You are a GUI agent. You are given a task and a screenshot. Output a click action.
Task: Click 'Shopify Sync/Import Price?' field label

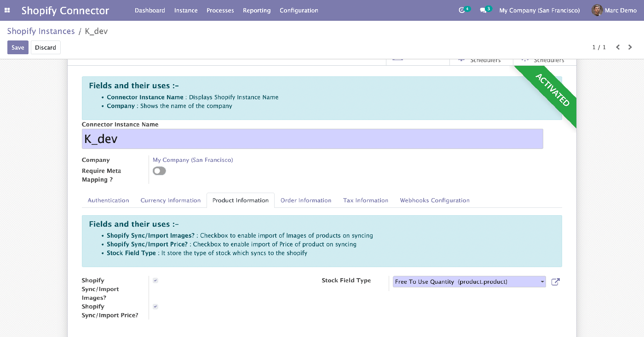[x=110, y=311]
